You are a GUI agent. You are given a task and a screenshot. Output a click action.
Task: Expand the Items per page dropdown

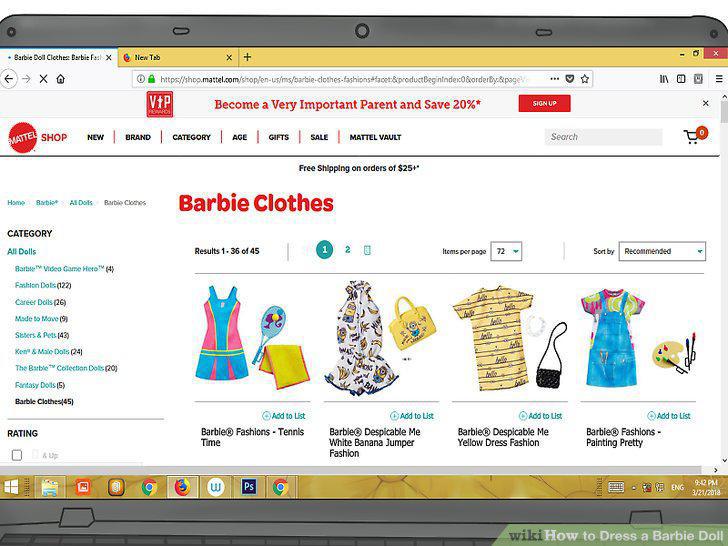506,251
